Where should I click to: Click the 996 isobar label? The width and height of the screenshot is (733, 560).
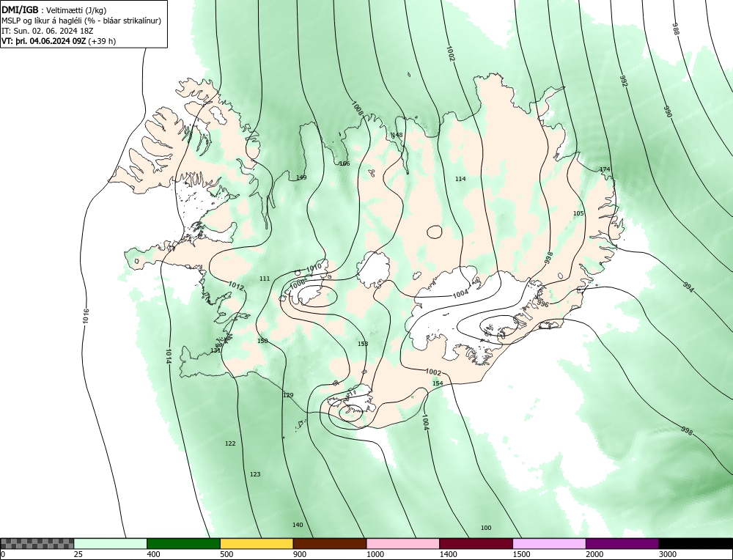(542, 304)
